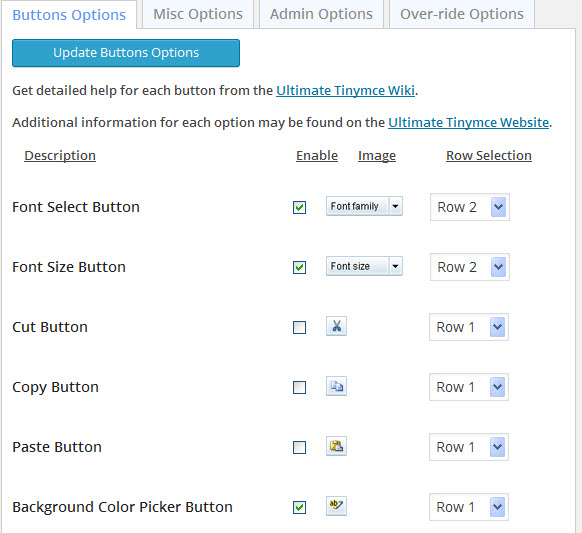Click the Copy button icon image
Screen dimensions: 582x533
tap(336, 386)
